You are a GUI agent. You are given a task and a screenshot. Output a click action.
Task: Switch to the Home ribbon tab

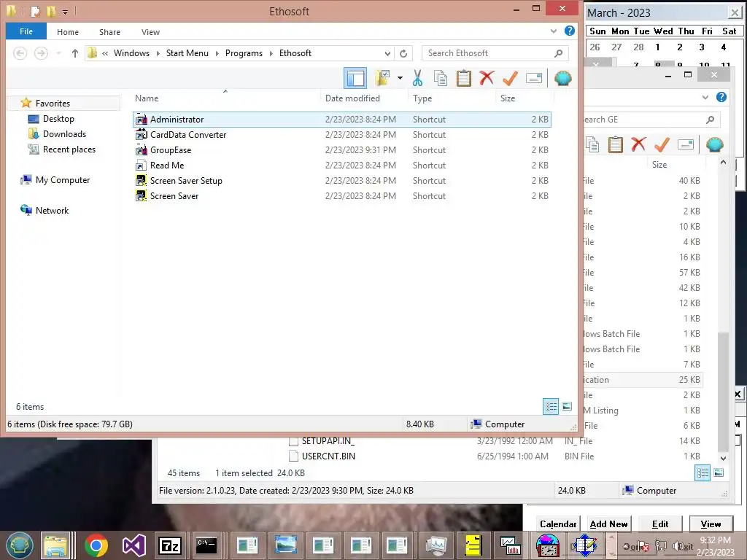pyautogui.click(x=68, y=32)
